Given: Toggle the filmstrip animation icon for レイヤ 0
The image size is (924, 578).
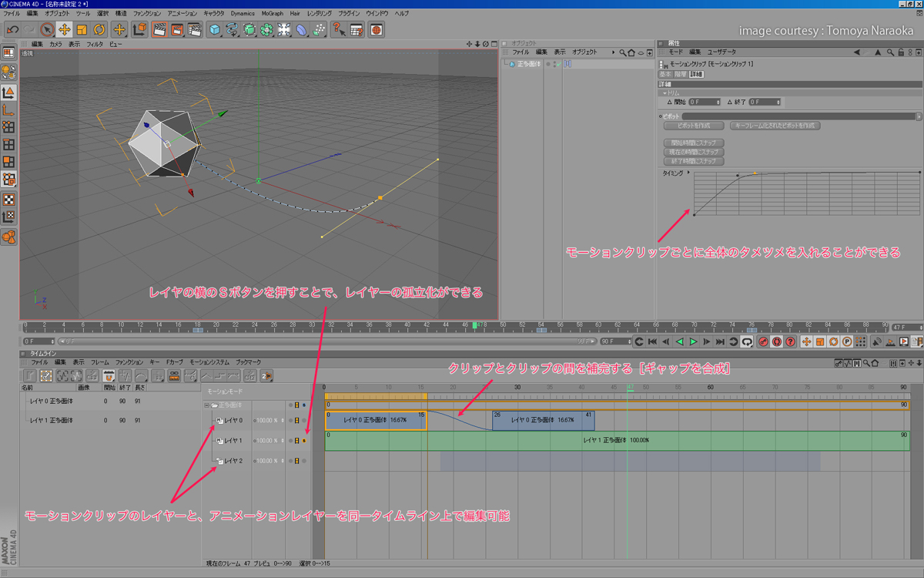Looking at the screenshot, I should click(x=296, y=421).
